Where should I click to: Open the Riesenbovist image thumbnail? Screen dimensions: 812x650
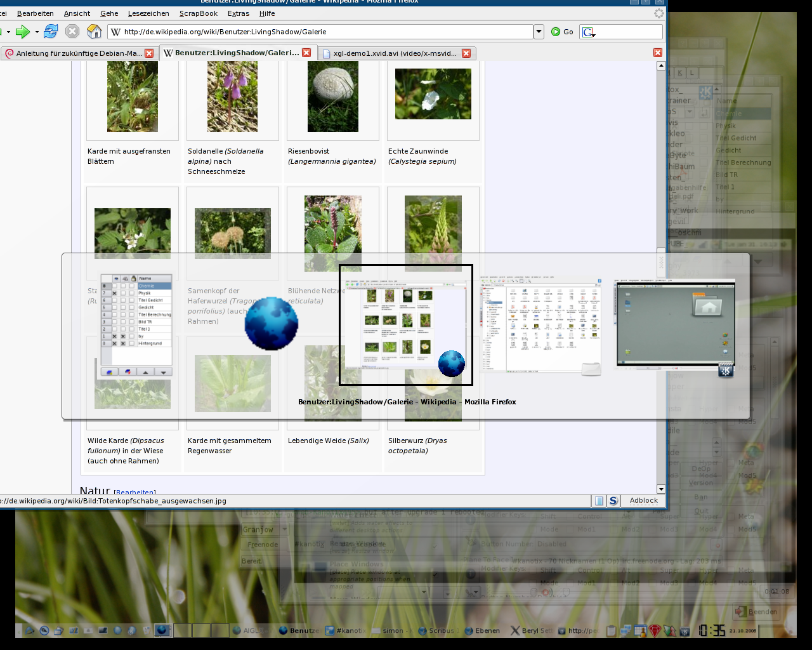coord(333,96)
